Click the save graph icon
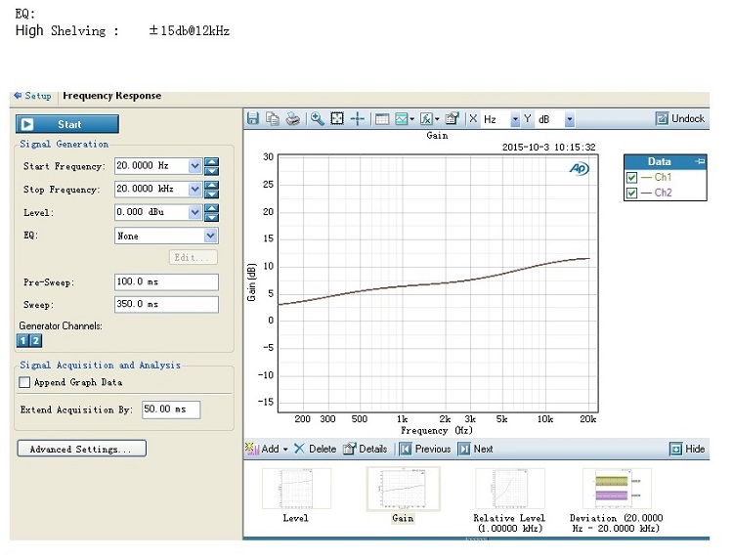This screenshot has width=733, height=560. click(x=253, y=118)
